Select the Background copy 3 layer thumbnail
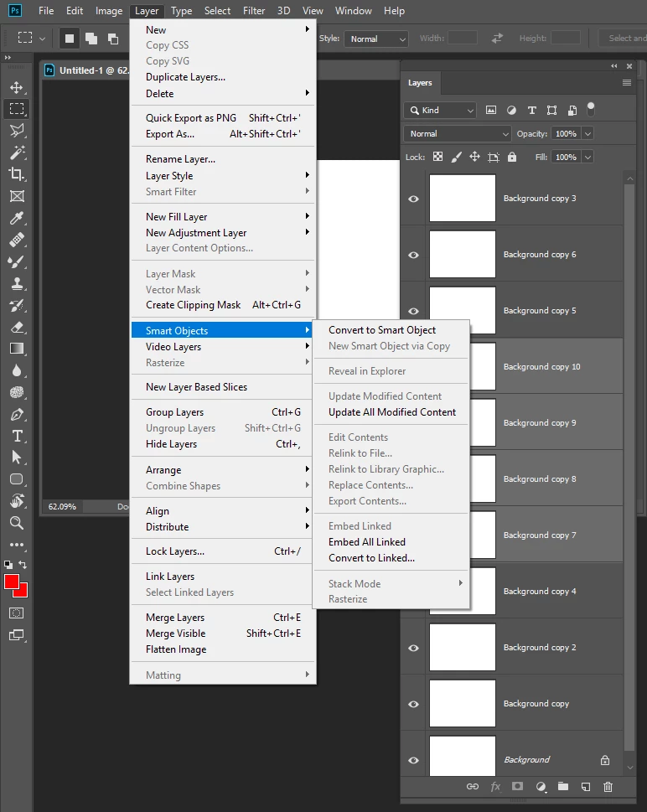 (463, 199)
